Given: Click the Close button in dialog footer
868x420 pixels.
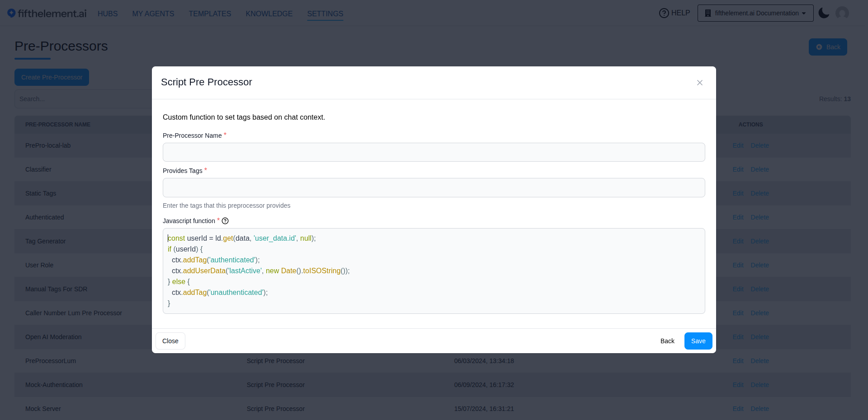Looking at the screenshot, I should [x=170, y=341].
